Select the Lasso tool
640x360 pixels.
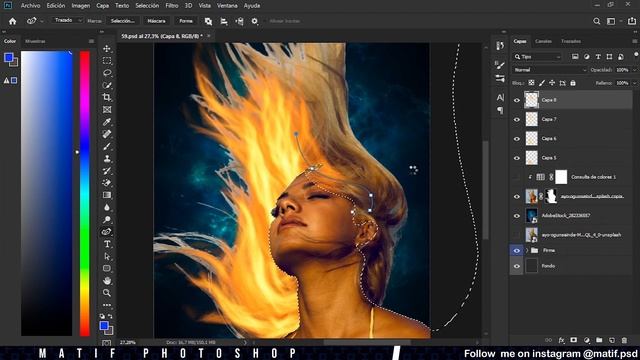[107, 73]
